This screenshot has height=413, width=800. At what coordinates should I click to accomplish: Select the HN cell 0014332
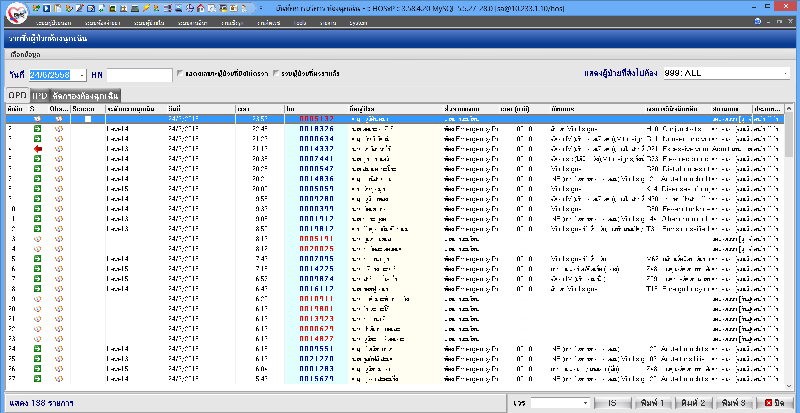pyautogui.click(x=316, y=149)
